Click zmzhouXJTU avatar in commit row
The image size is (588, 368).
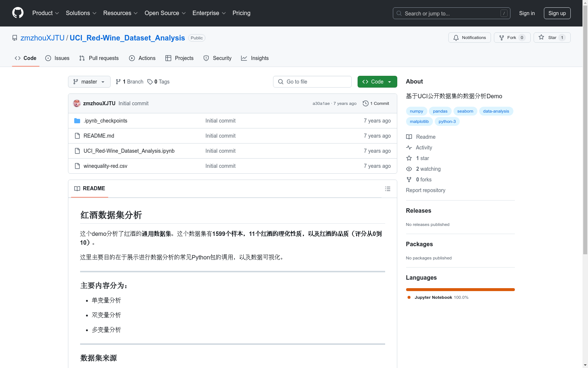(77, 103)
